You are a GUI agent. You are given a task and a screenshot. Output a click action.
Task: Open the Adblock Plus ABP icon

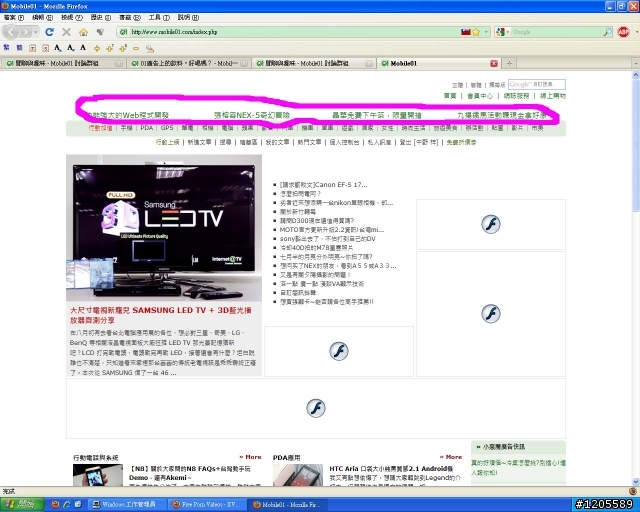click(x=623, y=32)
